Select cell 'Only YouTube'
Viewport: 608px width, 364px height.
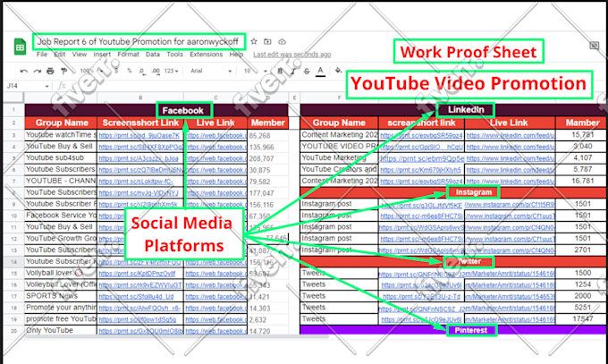pyautogui.click(x=61, y=331)
